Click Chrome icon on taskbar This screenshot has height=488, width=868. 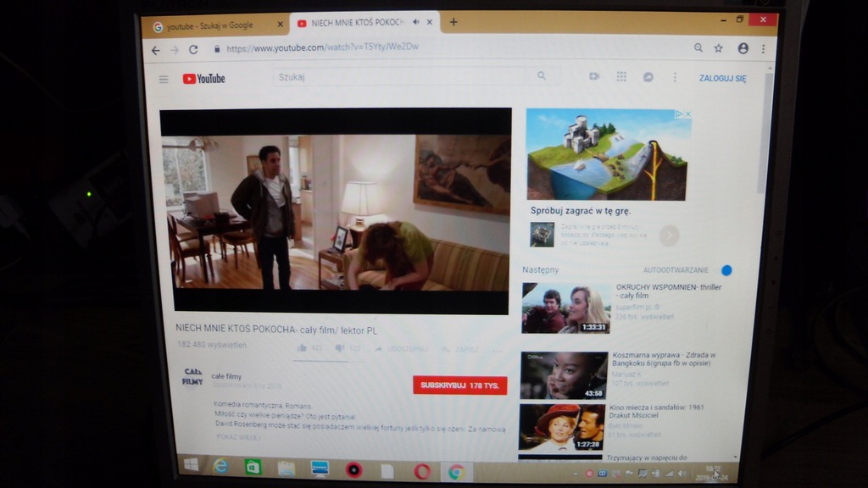pos(456,472)
